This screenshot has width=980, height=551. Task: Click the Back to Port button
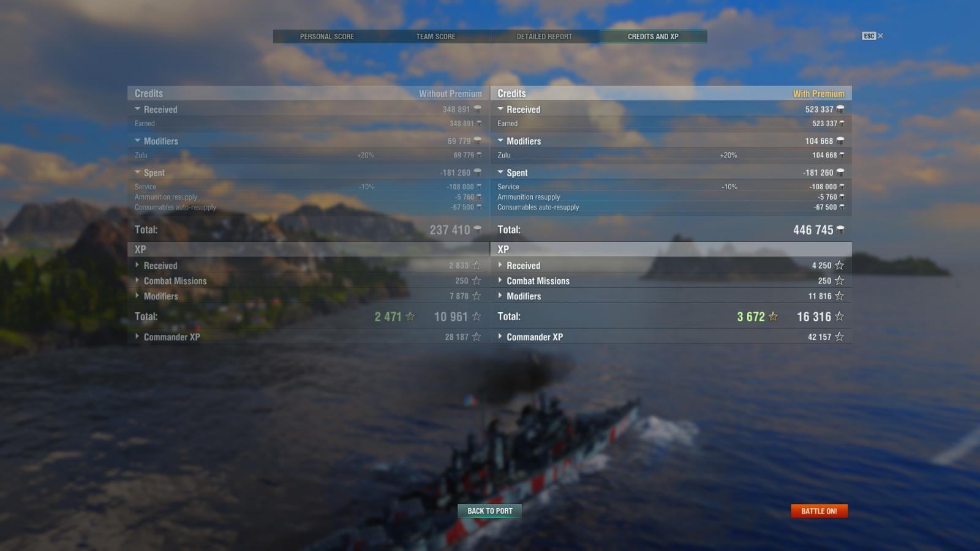coord(490,511)
